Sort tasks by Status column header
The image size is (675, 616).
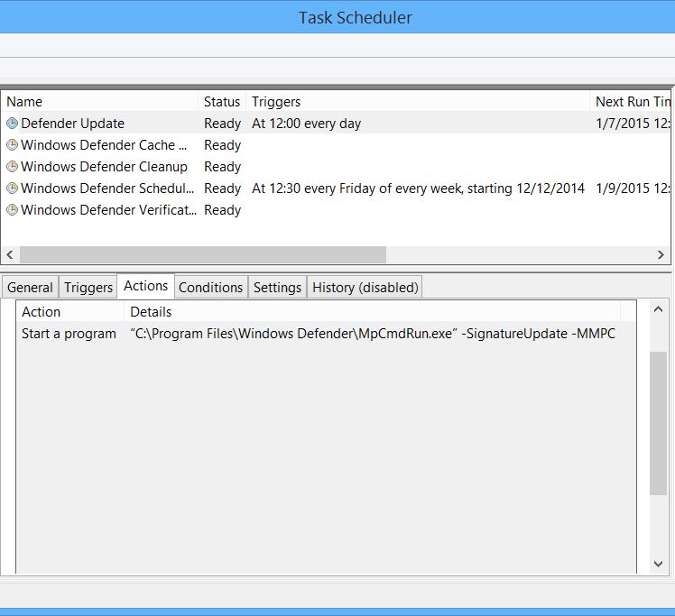click(x=222, y=102)
